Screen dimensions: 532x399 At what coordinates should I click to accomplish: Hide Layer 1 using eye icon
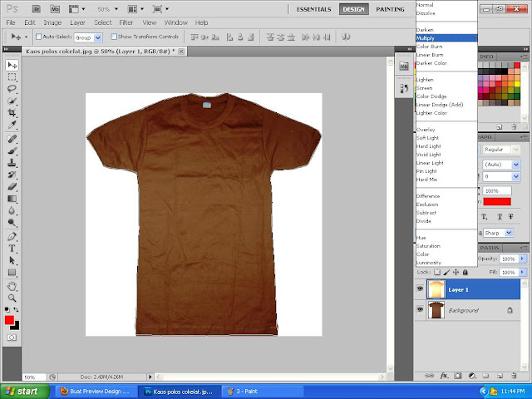[x=419, y=290]
